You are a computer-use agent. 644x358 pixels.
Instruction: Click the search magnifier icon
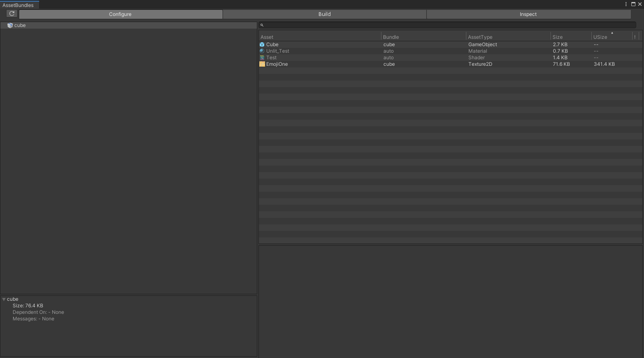[262, 25]
